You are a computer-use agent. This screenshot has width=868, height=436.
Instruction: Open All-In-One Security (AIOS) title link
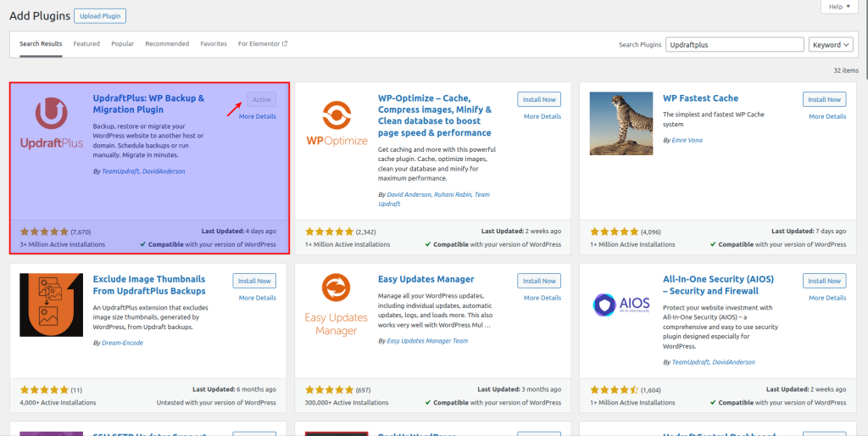point(719,285)
